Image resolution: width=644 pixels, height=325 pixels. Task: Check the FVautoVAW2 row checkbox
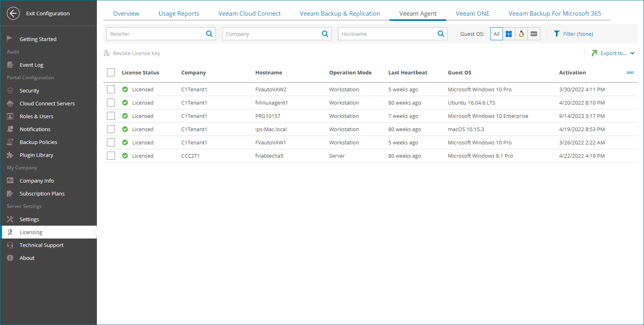coord(111,89)
